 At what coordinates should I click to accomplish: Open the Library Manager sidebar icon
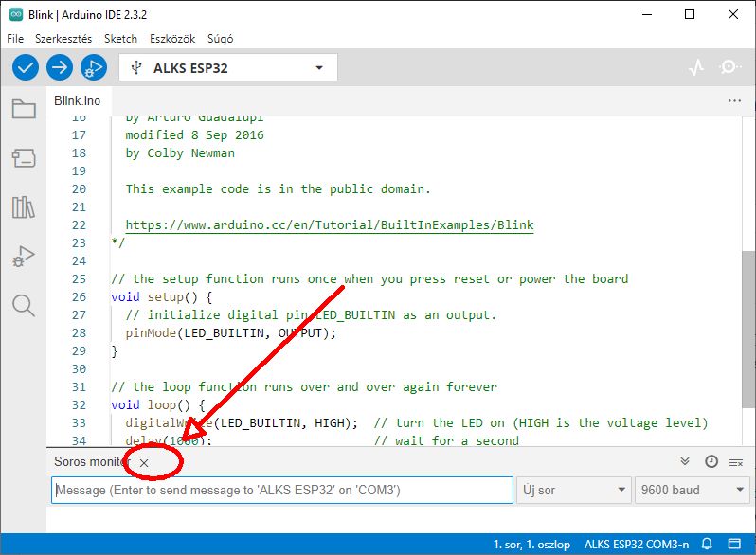tap(24, 206)
